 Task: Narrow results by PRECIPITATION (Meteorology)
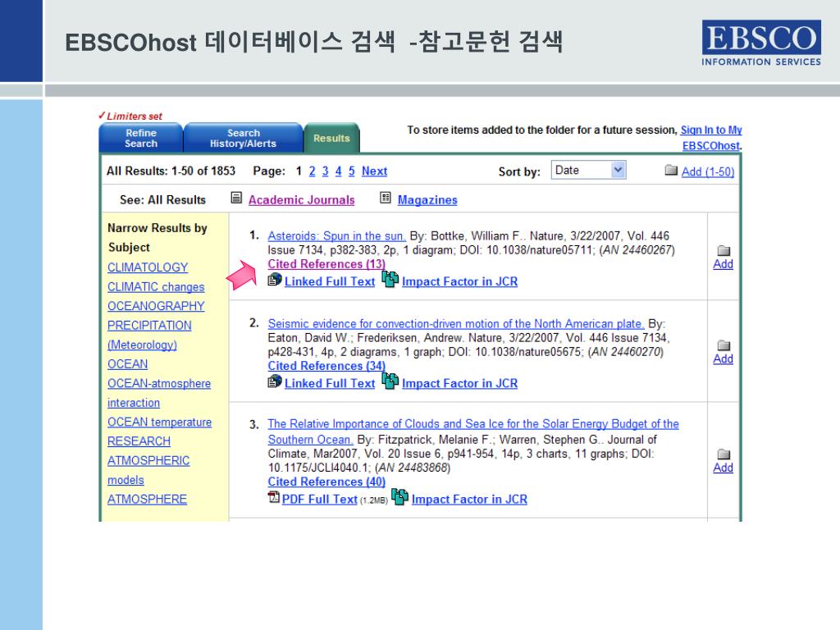pos(149,335)
